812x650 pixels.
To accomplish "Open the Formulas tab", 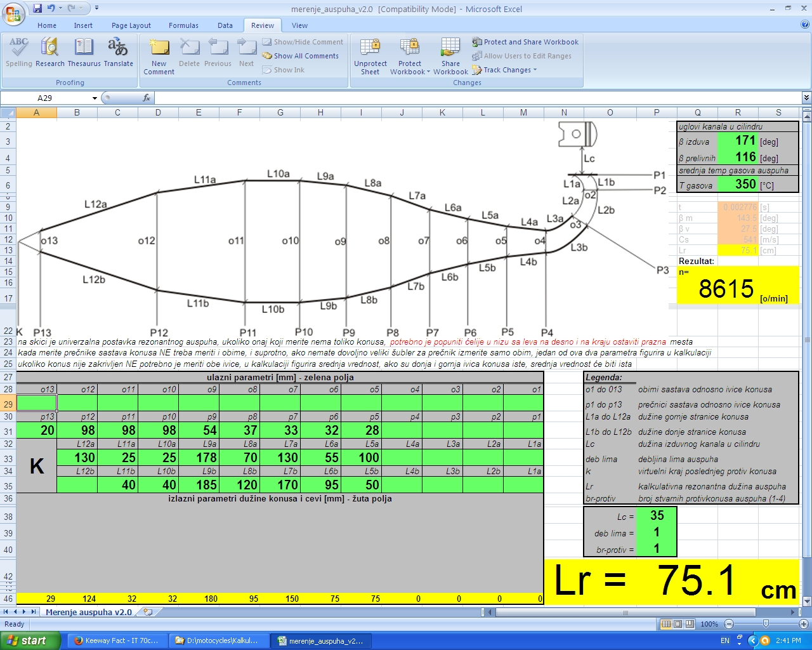I will 183,25.
